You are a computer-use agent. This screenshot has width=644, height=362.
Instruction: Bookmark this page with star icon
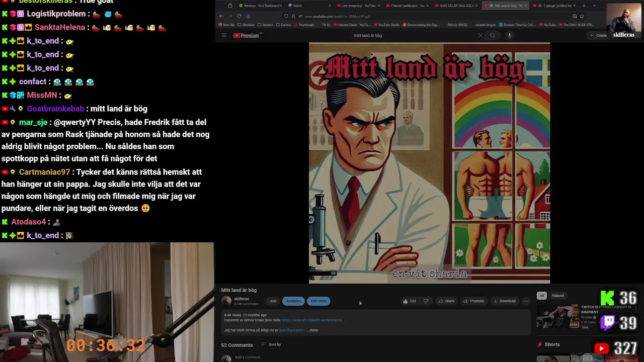(x=582, y=16)
